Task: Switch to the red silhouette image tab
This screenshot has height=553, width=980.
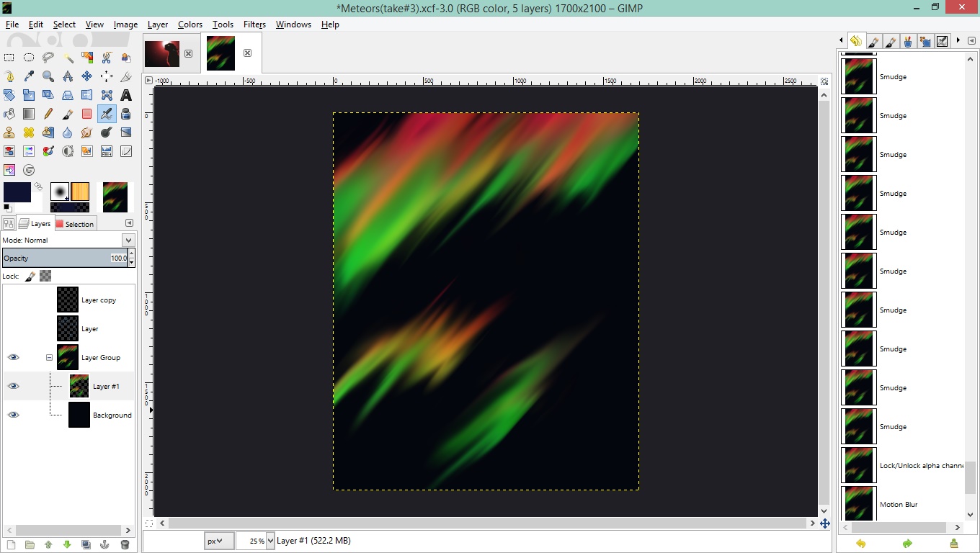Action: point(161,53)
